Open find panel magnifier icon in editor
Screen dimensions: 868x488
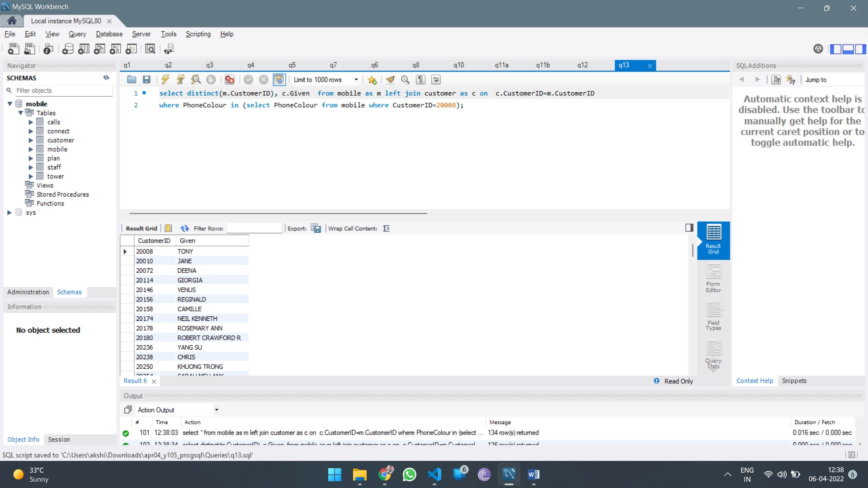[x=406, y=80]
